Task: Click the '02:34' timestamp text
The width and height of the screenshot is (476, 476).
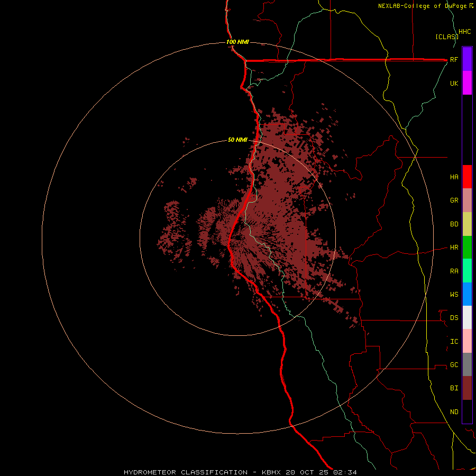Action: 345,472
